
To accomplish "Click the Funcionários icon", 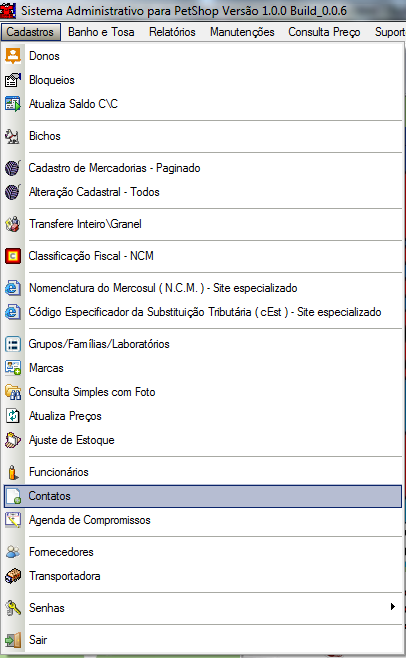I will pyautogui.click(x=13, y=472).
